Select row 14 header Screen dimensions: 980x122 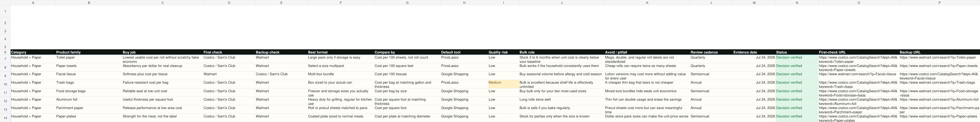point(5,118)
